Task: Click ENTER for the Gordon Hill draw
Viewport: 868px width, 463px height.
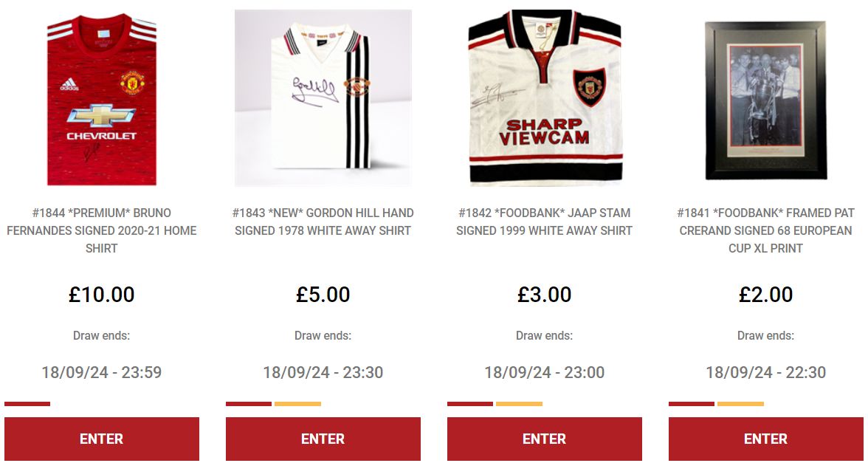Action: coord(323,439)
